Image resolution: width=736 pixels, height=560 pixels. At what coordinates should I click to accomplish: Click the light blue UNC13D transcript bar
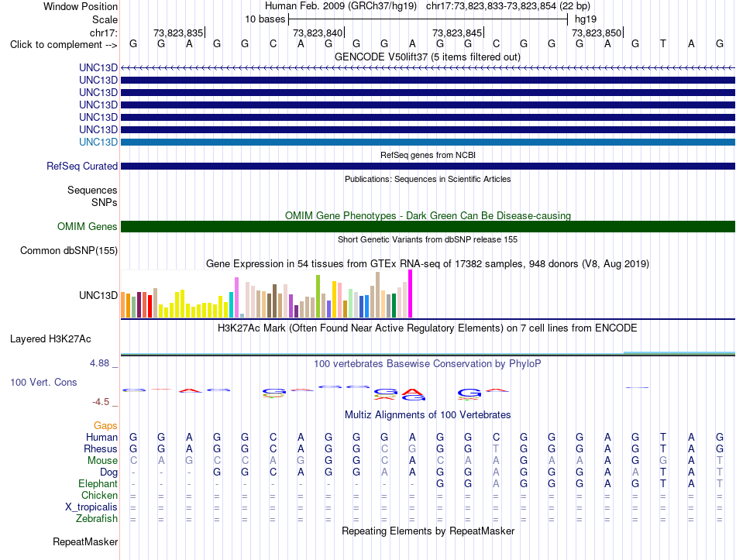pyautogui.click(x=428, y=143)
